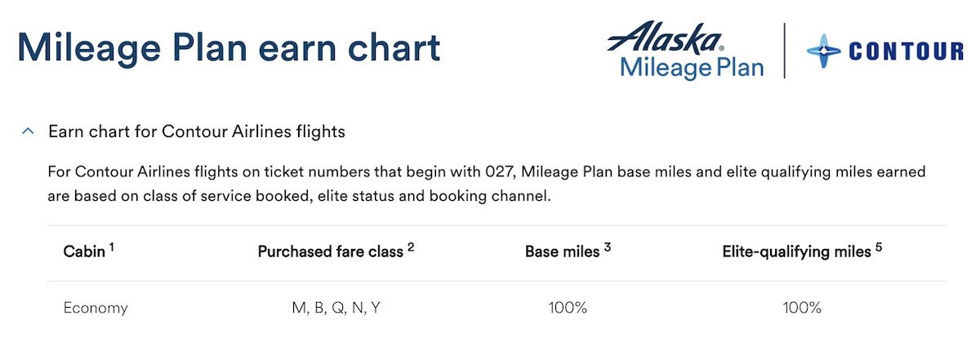Select the Economy cabin row cell
Image resolution: width=980 pixels, height=342 pixels.
point(96,308)
